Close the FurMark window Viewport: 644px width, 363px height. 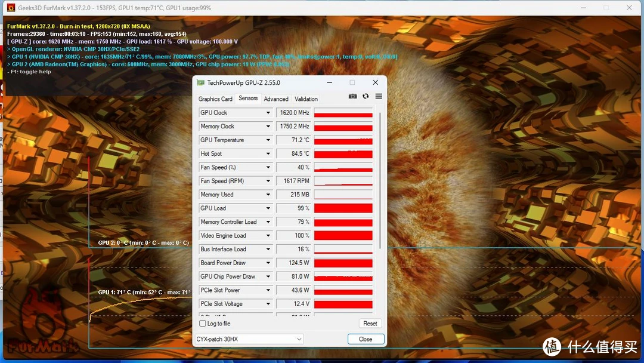[x=629, y=7]
